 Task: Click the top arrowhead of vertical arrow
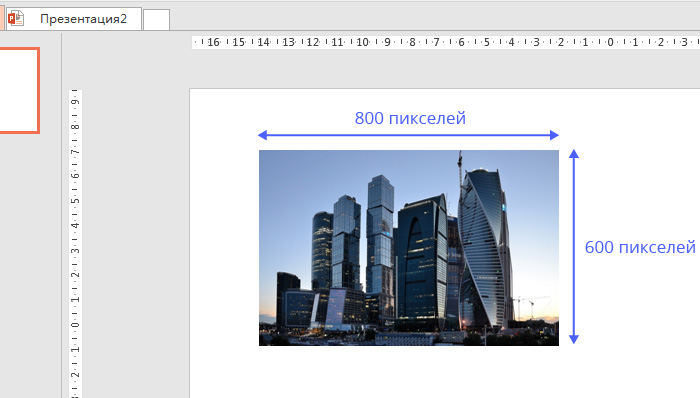click(x=574, y=154)
